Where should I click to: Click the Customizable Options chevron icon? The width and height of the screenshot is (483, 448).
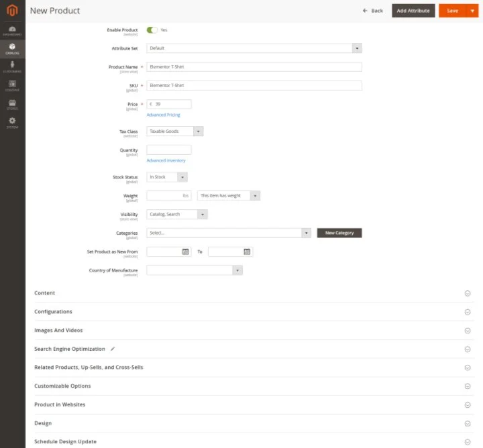click(x=468, y=386)
